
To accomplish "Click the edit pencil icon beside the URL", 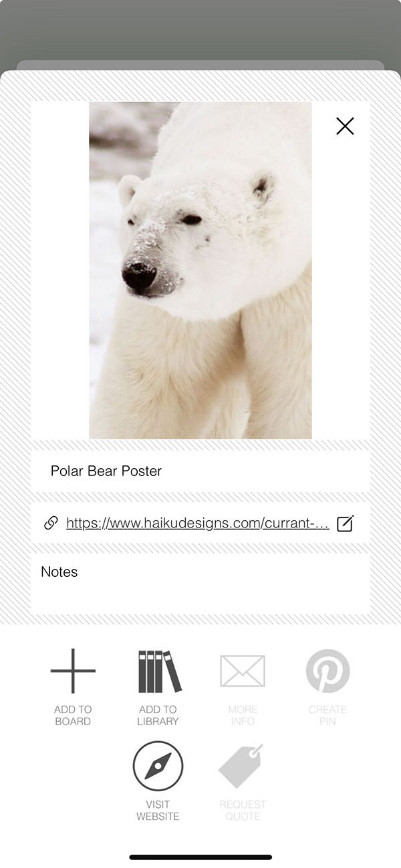I will 345,523.
